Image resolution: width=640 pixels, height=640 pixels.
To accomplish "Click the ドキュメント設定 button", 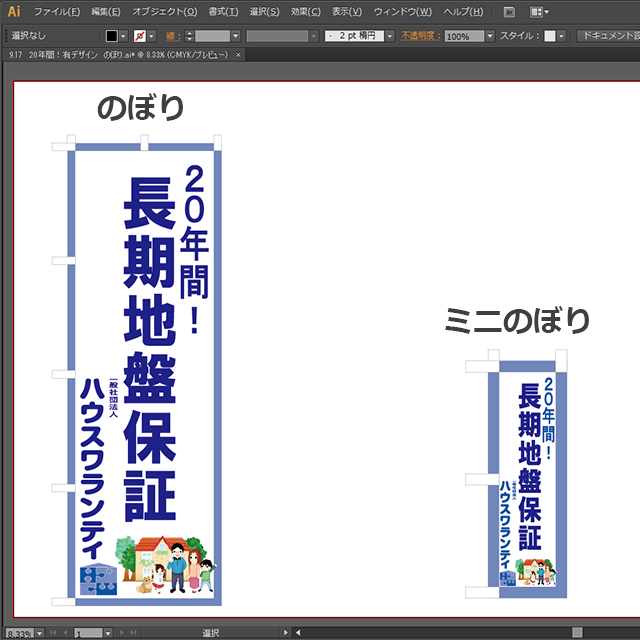I will coord(608,36).
